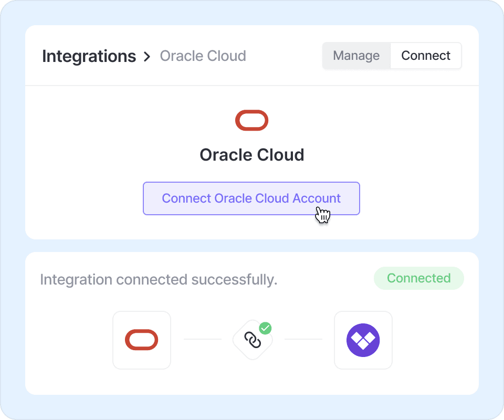This screenshot has height=420, width=504.
Task: Select the Oracle logo tile in the connection diagram
Action: [142, 340]
